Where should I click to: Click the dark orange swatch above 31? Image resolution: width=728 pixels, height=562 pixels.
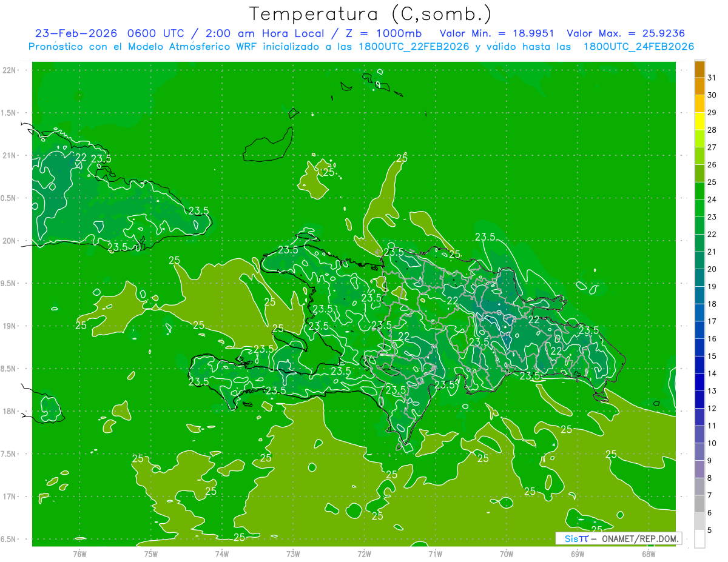[x=700, y=69]
